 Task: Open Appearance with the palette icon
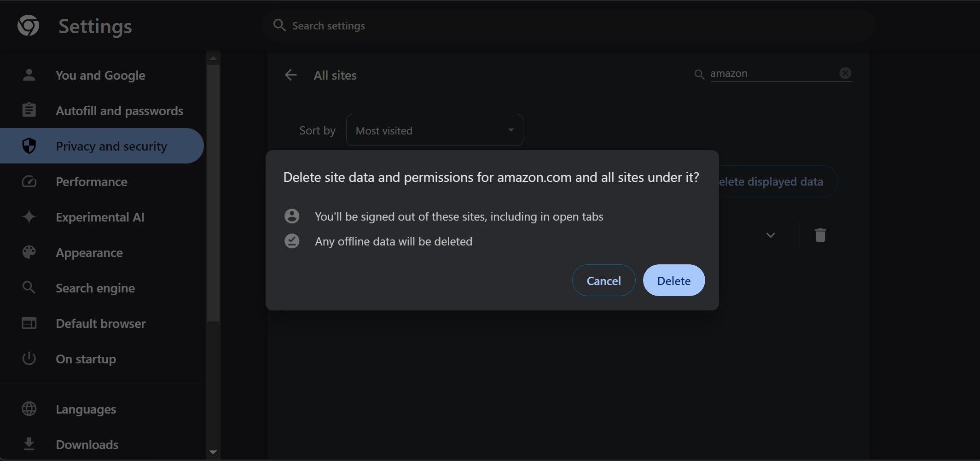[x=29, y=252]
